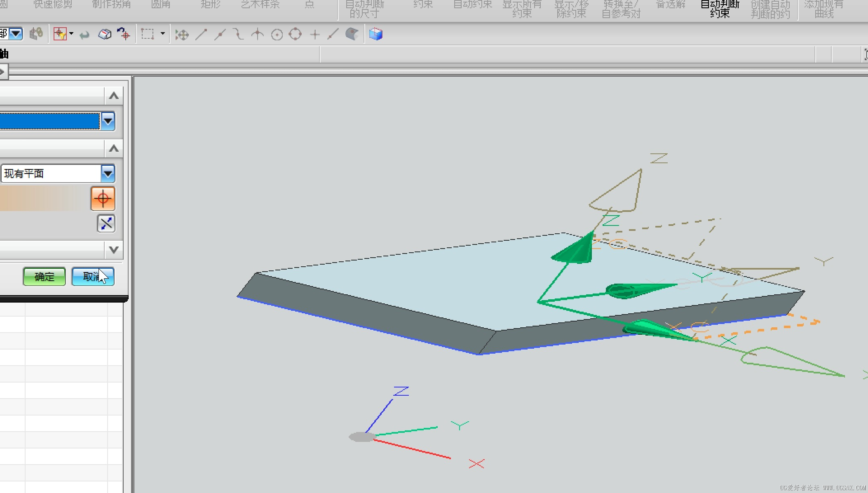The width and height of the screenshot is (868, 493).
Task: Toggle the arc center snap icon
Action: (x=277, y=35)
